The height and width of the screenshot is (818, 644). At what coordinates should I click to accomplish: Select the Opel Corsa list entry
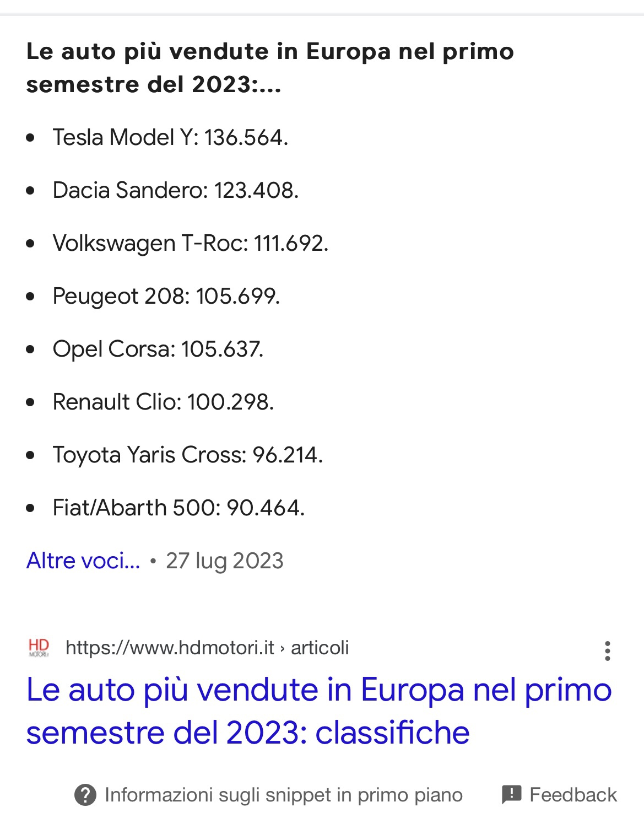point(158,349)
